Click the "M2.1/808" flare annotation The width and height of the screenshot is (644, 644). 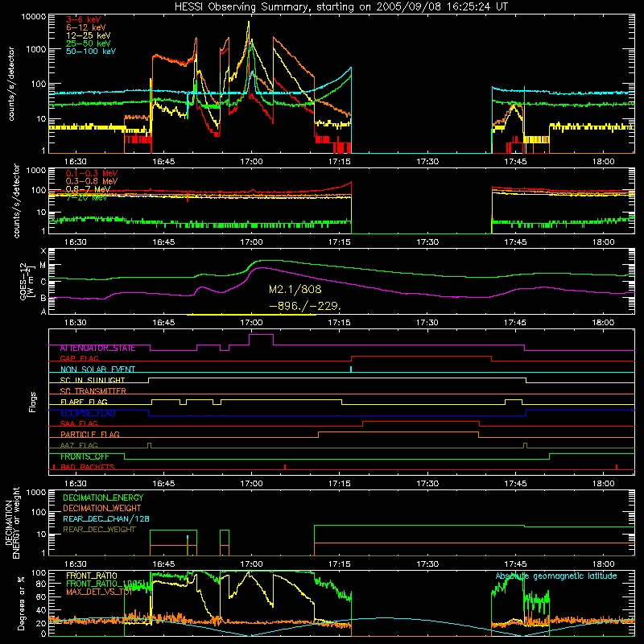[x=295, y=290]
